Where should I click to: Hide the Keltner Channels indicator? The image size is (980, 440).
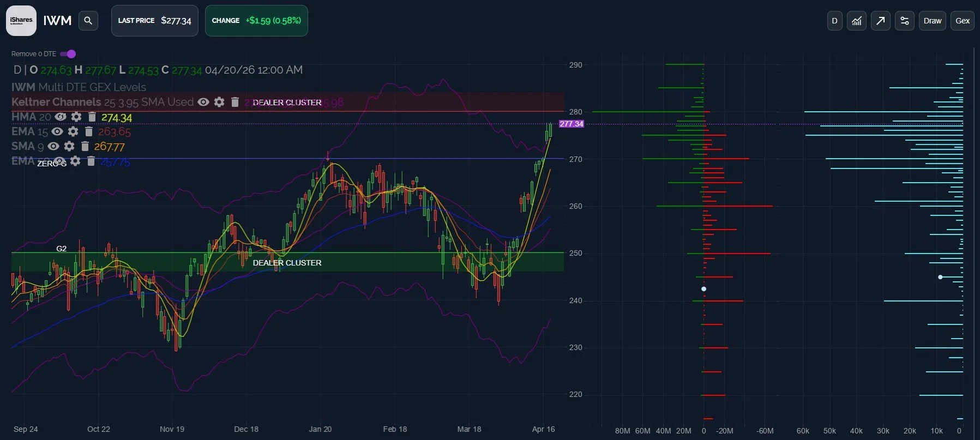[x=203, y=102]
